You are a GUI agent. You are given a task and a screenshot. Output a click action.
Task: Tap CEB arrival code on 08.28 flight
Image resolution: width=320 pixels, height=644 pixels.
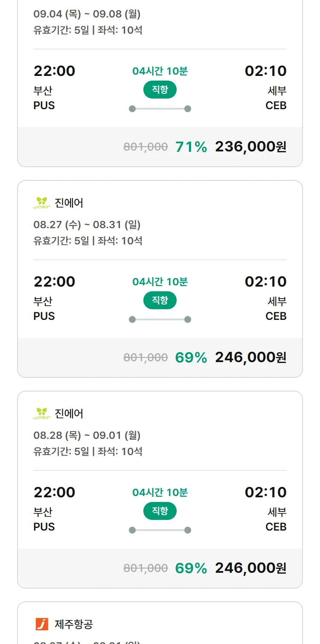(276, 527)
